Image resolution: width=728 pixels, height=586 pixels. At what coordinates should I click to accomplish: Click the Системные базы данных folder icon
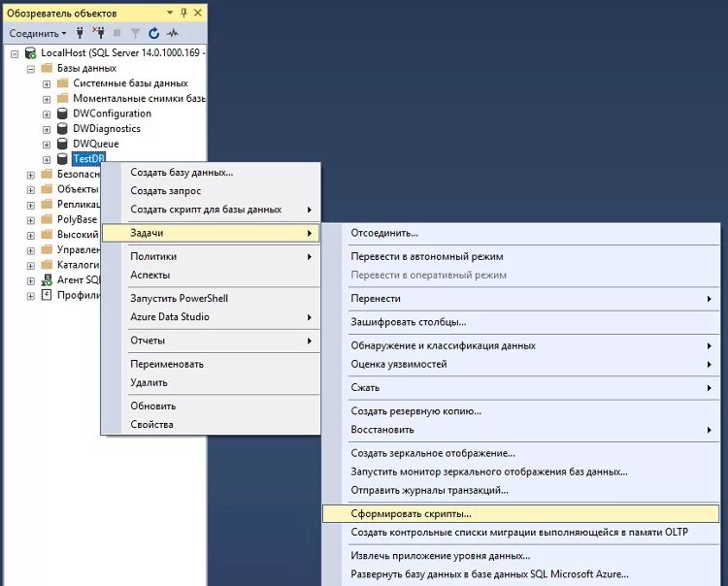[63, 83]
